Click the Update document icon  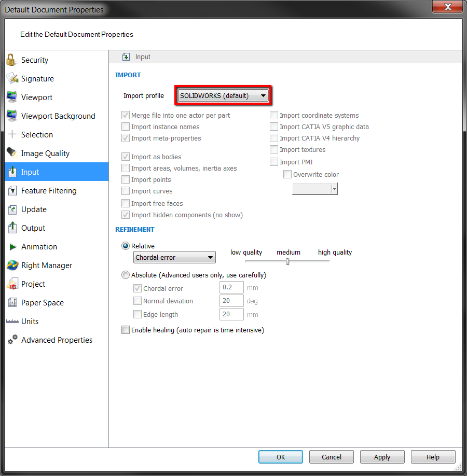[12, 209]
